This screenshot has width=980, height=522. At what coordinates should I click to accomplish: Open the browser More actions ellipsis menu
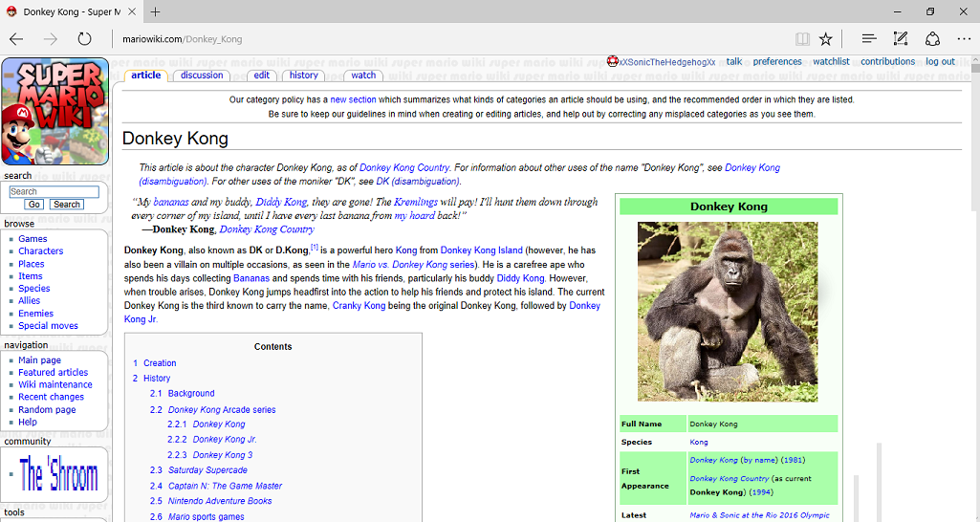963,39
